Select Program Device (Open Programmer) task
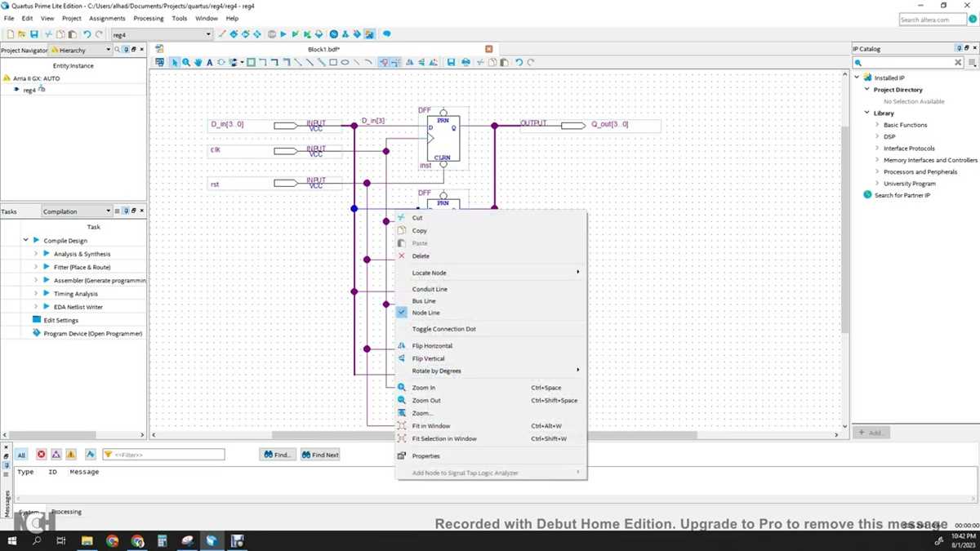Image resolution: width=980 pixels, height=551 pixels. tap(92, 333)
